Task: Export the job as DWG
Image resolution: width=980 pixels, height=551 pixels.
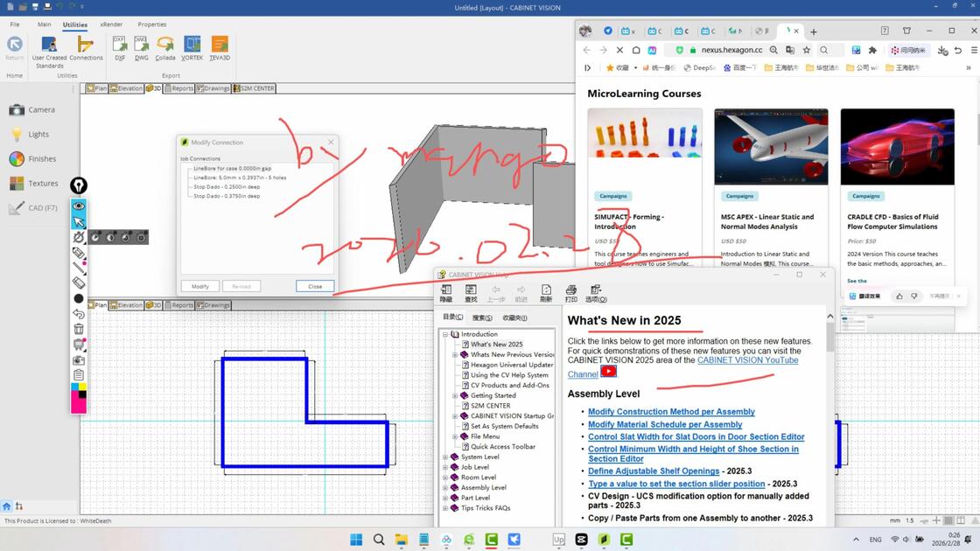Action: [x=142, y=48]
